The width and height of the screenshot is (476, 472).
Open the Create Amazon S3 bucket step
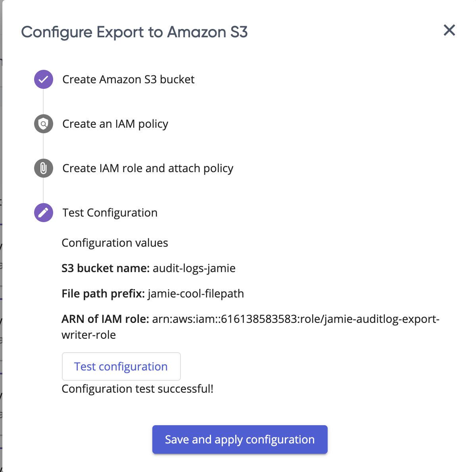click(x=129, y=79)
